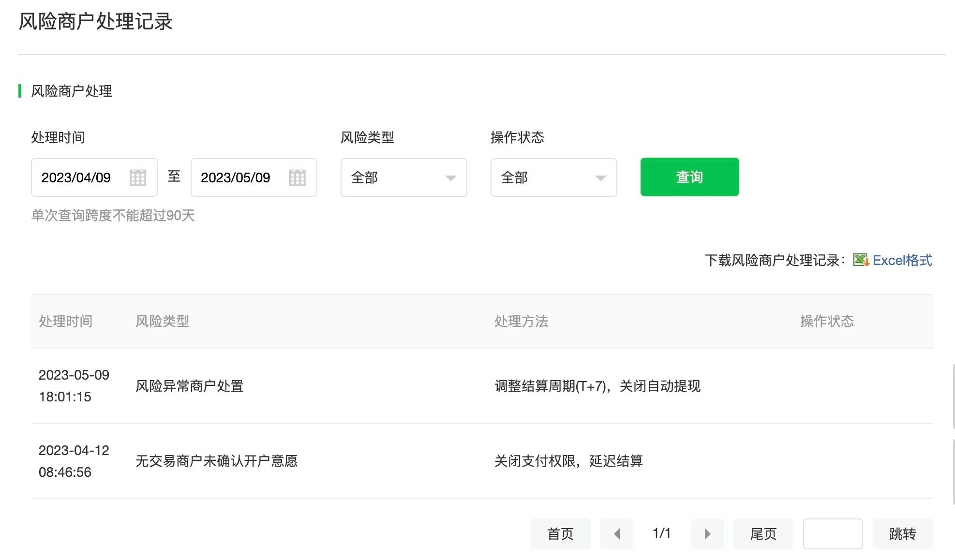Click the 操作状态 column header
955x560 pixels.
[x=827, y=321]
